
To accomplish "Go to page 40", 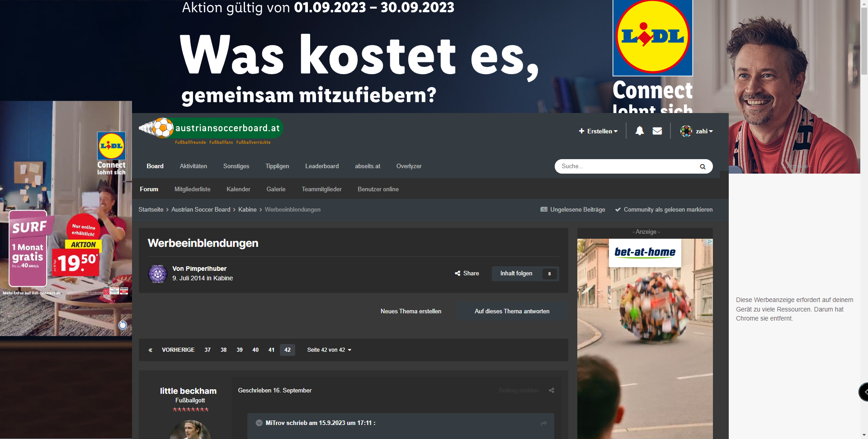I will point(255,350).
